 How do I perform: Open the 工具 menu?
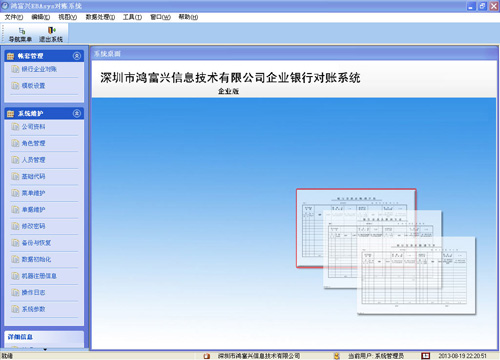132,17
